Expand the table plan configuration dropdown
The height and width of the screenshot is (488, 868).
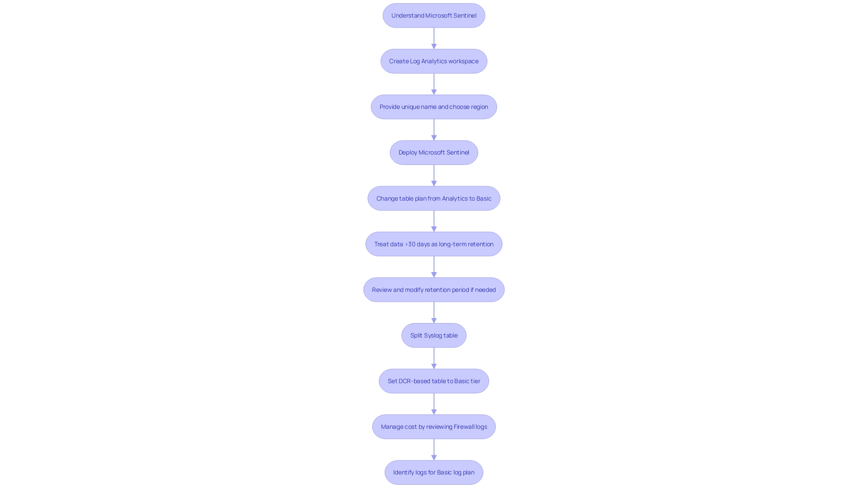pyautogui.click(x=434, y=198)
